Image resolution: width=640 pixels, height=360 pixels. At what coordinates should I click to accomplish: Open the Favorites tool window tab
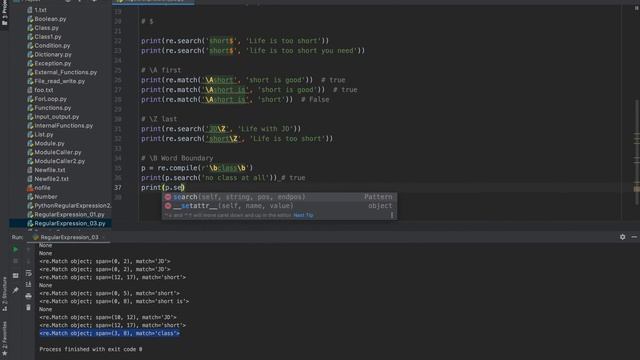click(x=4, y=338)
